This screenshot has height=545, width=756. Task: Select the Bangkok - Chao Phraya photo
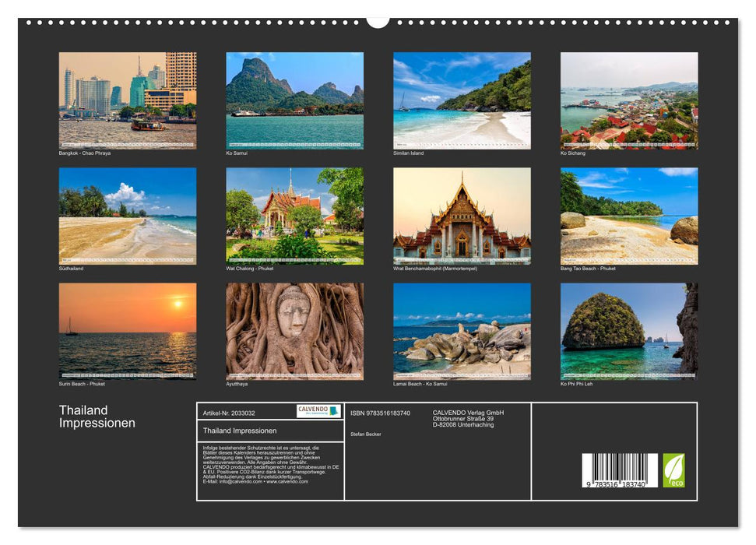tap(127, 100)
